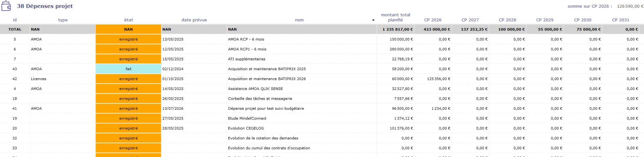Screen dimensions: 644x157
Task: Select Evolution CEGELOG expense name
Action: pos(246,128)
